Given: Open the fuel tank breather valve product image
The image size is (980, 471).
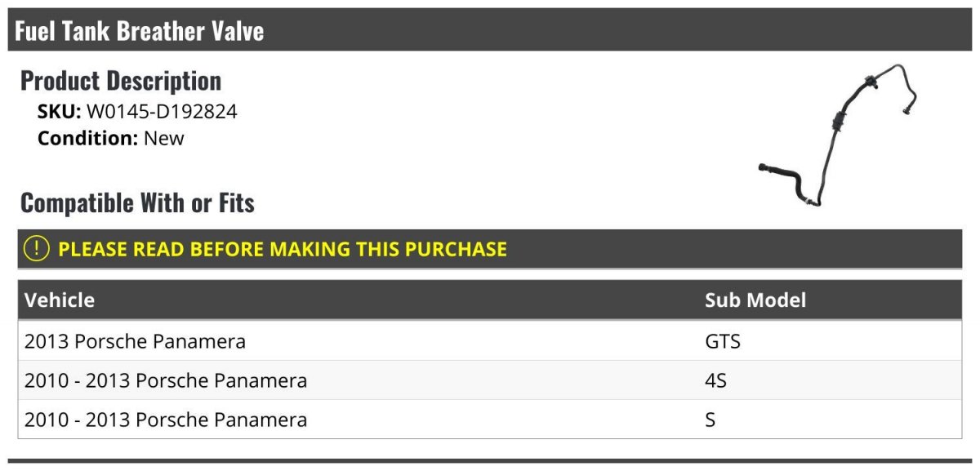Looking at the screenshot, I should click(844, 135).
